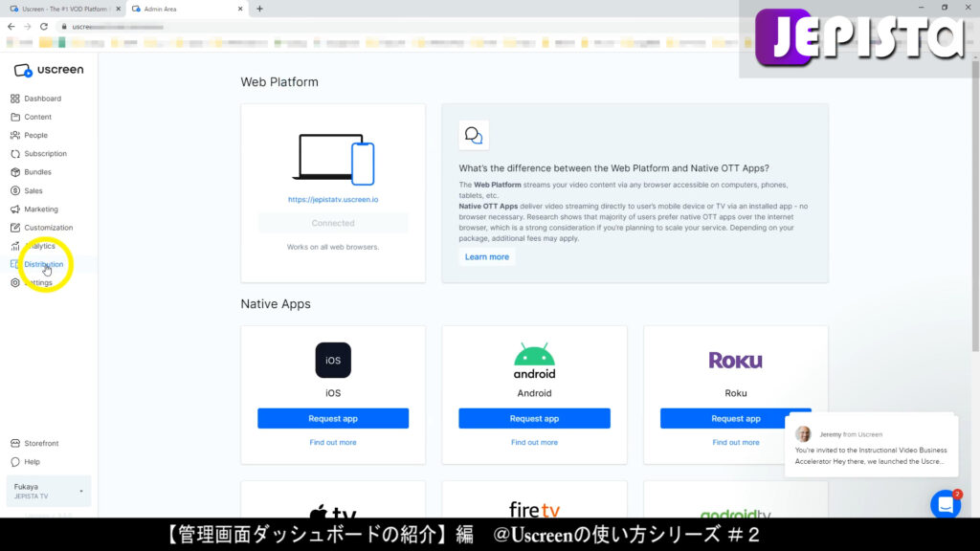The height and width of the screenshot is (551, 980).
Task: Click the Subscription cycle icon
Action: [x=15, y=154]
